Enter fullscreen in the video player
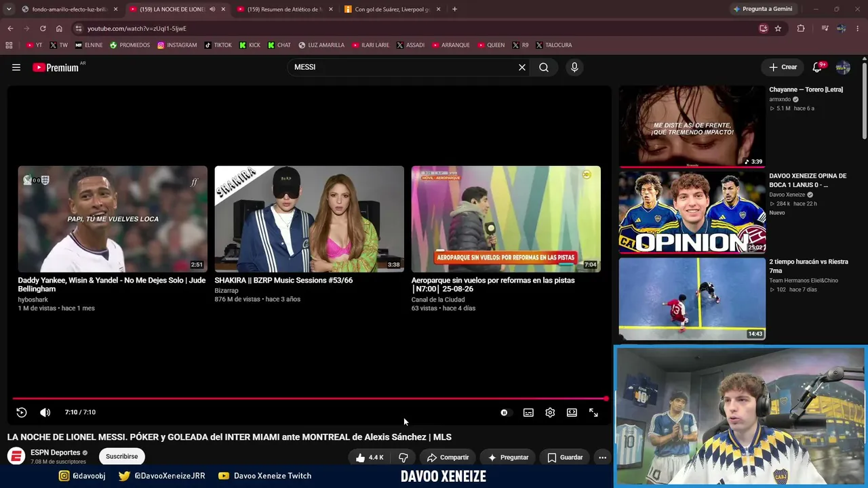 pyautogui.click(x=593, y=412)
